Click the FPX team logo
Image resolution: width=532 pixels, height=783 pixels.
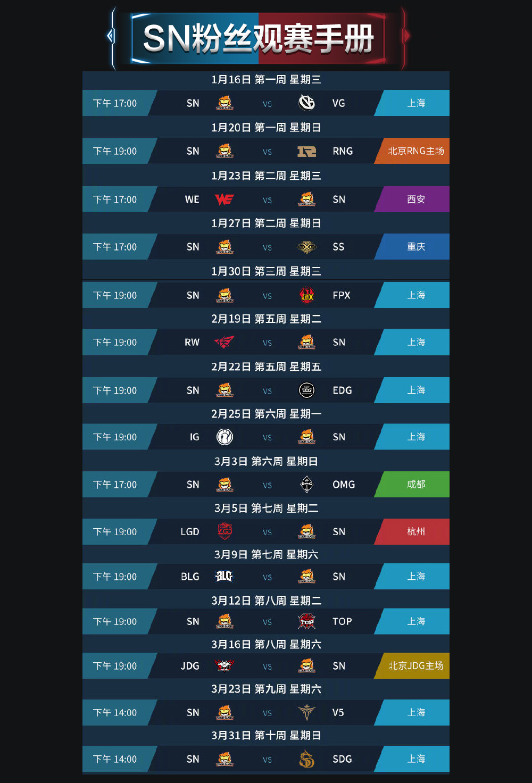pos(306,295)
